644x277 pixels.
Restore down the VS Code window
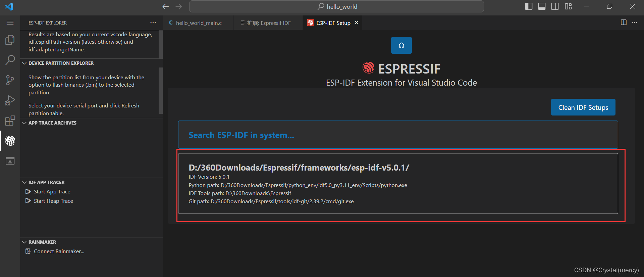(609, 6)
